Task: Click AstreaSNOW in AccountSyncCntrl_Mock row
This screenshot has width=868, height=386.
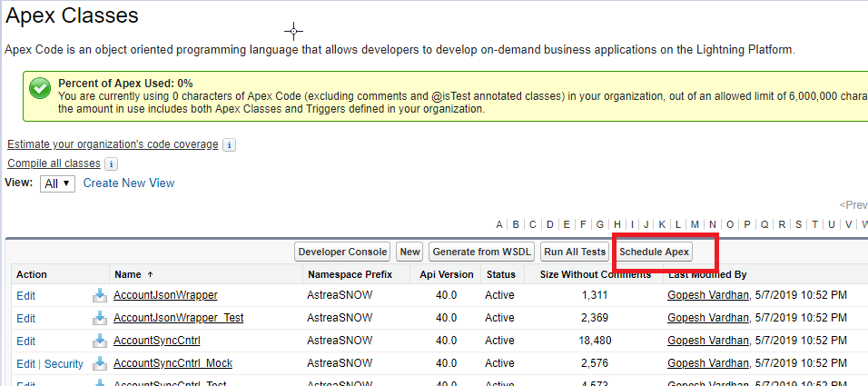Action: click(x=340, y=363)
